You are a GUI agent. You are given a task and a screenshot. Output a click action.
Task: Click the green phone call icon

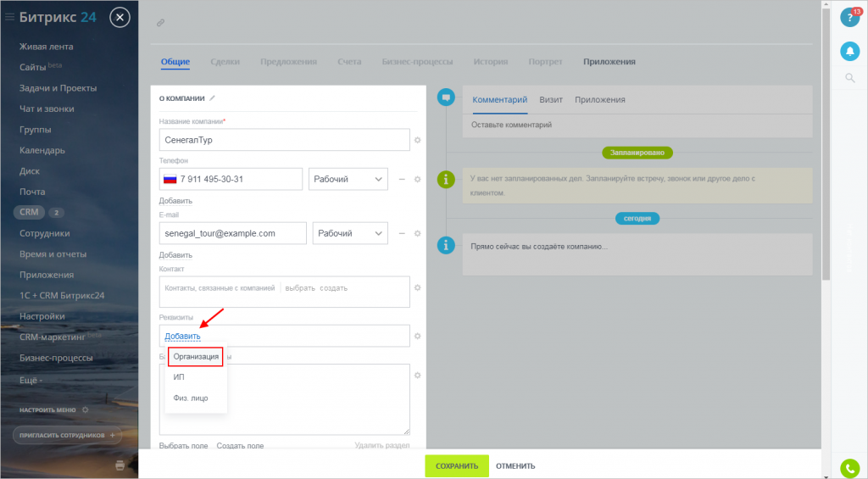[849, 467]
